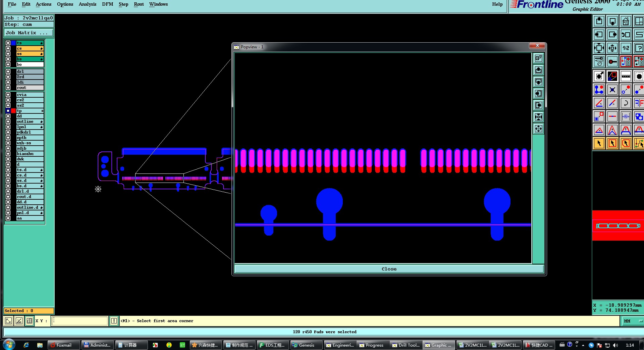Select the polygon area selection tool
644x350 pixels.
[x=626, y=143]
